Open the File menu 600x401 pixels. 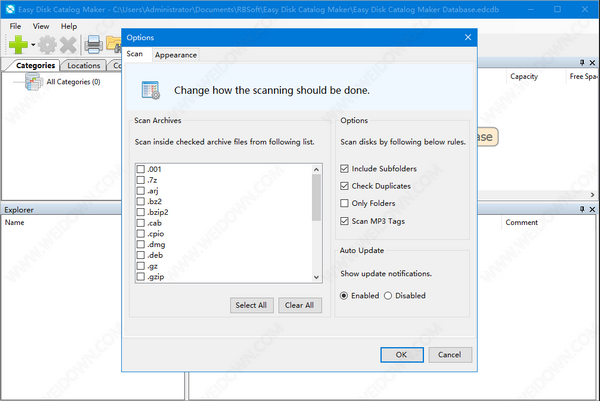(15, 26)
